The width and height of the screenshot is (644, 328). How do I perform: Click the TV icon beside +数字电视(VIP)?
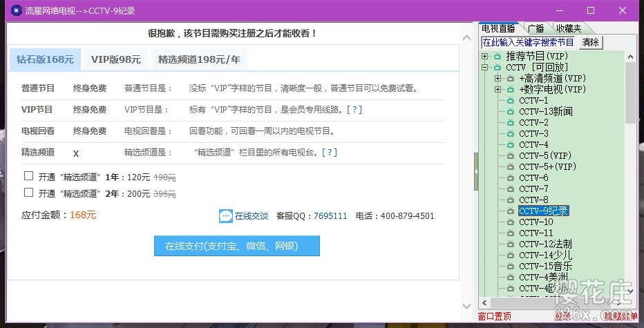pos(511,89)
